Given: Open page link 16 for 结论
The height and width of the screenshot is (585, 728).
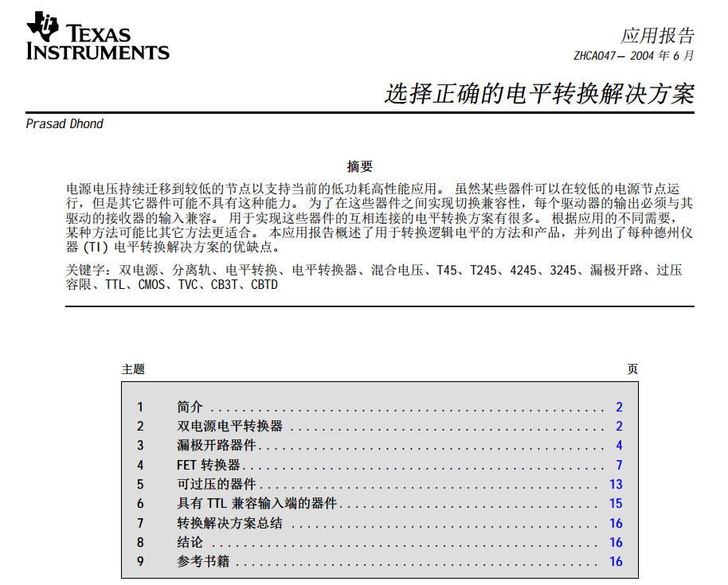Looking at the screenshot, I should tap(616, 542).
